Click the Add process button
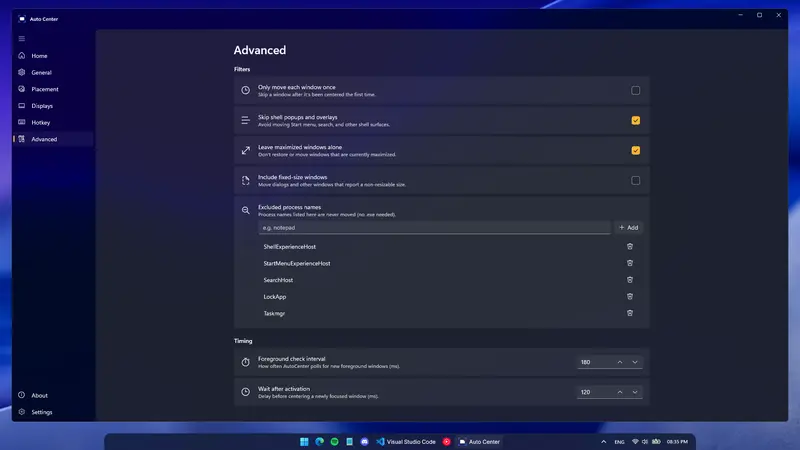This screenshot has height=450, width=800. coord(628,228)
